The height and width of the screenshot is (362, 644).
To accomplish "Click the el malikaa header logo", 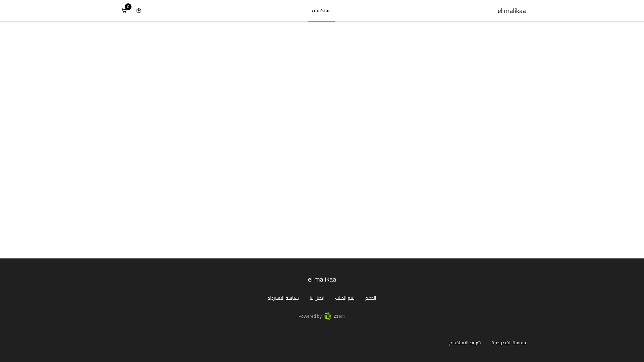I will pos(512,11).
